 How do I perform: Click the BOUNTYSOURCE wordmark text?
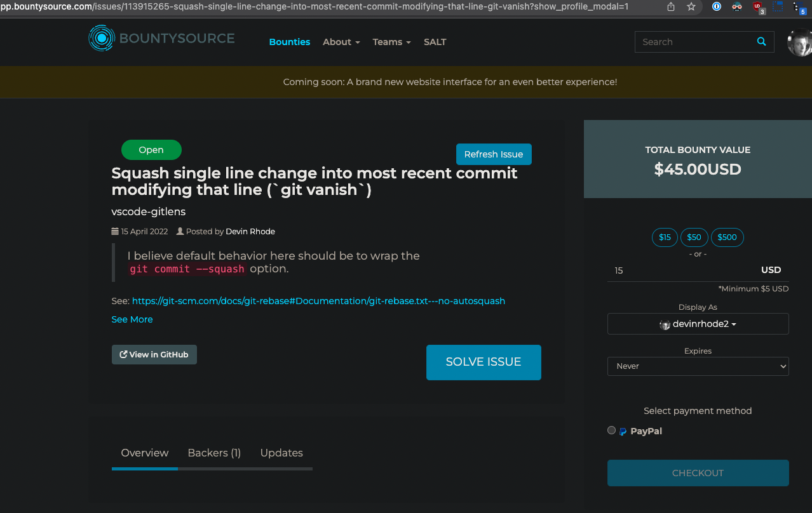(x=177, y=38)
